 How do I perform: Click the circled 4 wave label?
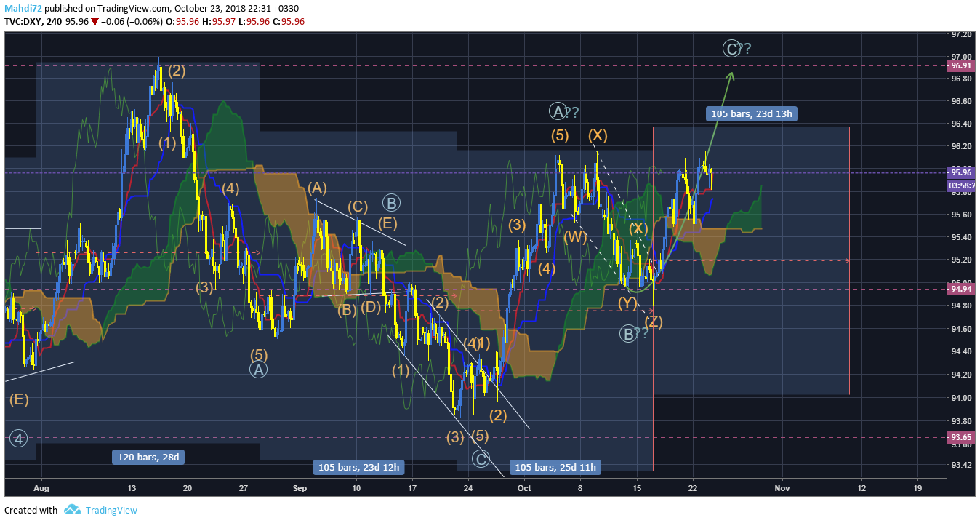pos(19,439)
